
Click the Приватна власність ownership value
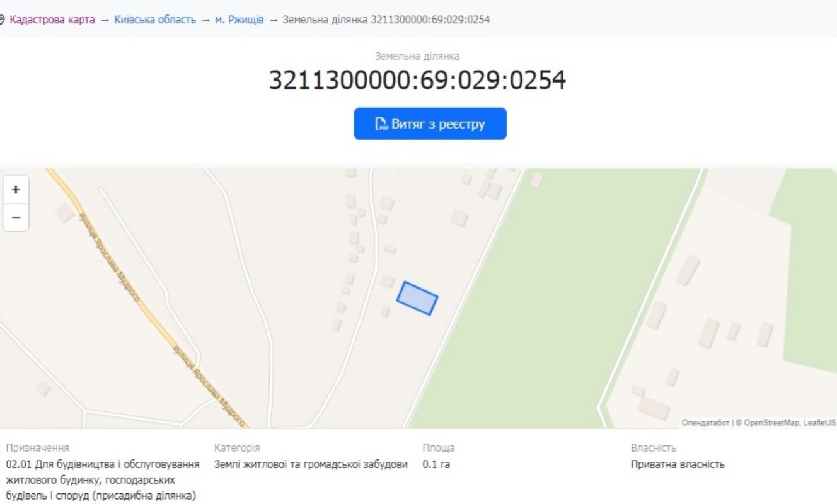click(678, 464)
